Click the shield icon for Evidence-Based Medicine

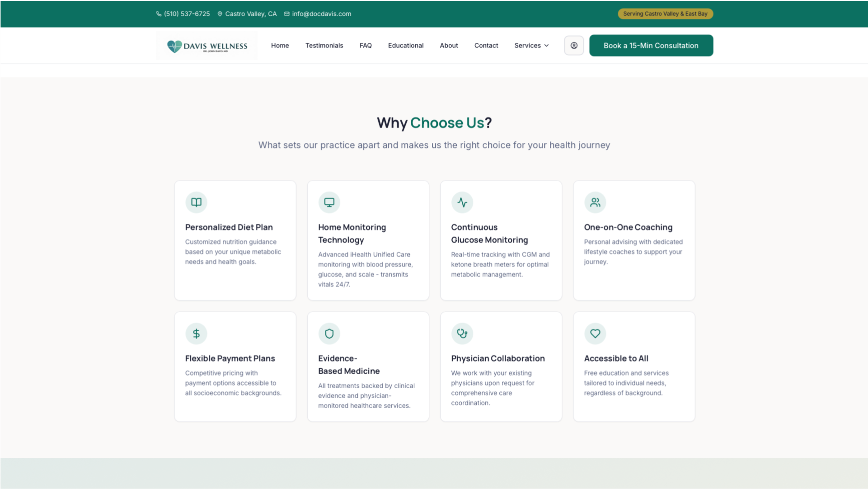329,334
